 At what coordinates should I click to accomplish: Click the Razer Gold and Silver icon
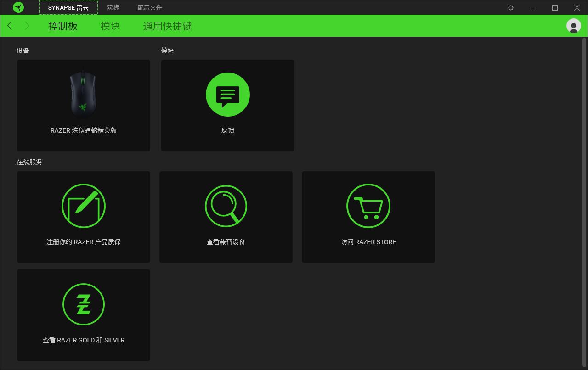click(84, 304)
